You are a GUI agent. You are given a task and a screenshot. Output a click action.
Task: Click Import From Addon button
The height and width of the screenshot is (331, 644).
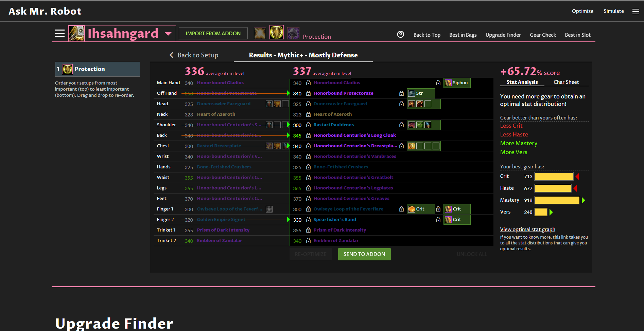pos(213,33)
